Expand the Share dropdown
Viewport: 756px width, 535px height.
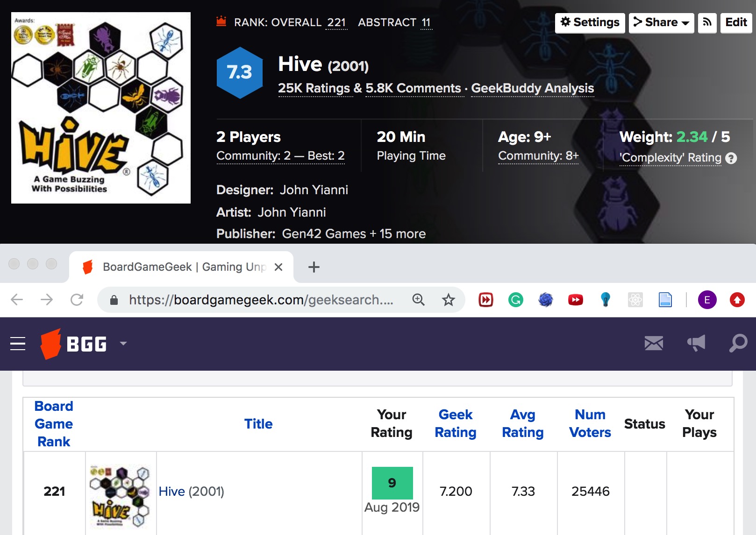661,22
